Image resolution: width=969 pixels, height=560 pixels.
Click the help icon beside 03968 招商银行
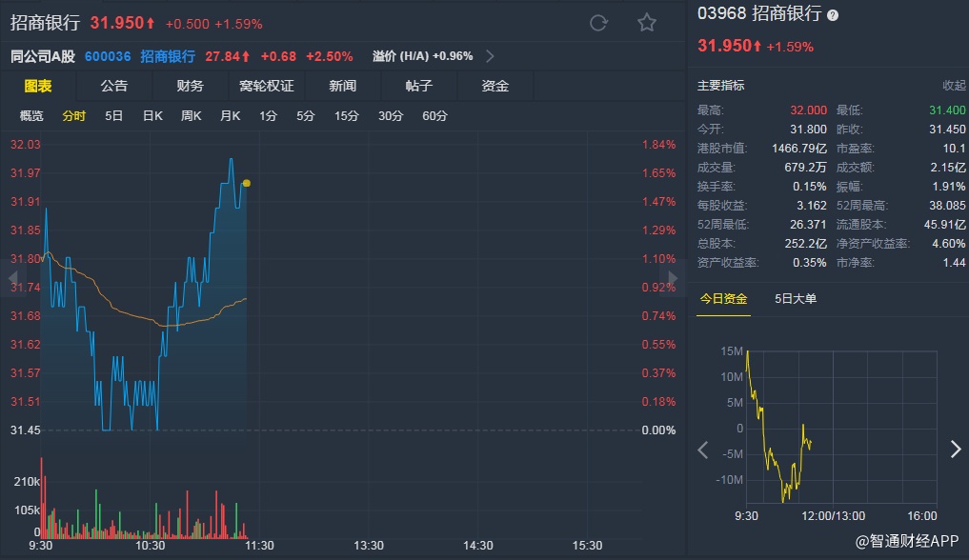click(833, 15)
